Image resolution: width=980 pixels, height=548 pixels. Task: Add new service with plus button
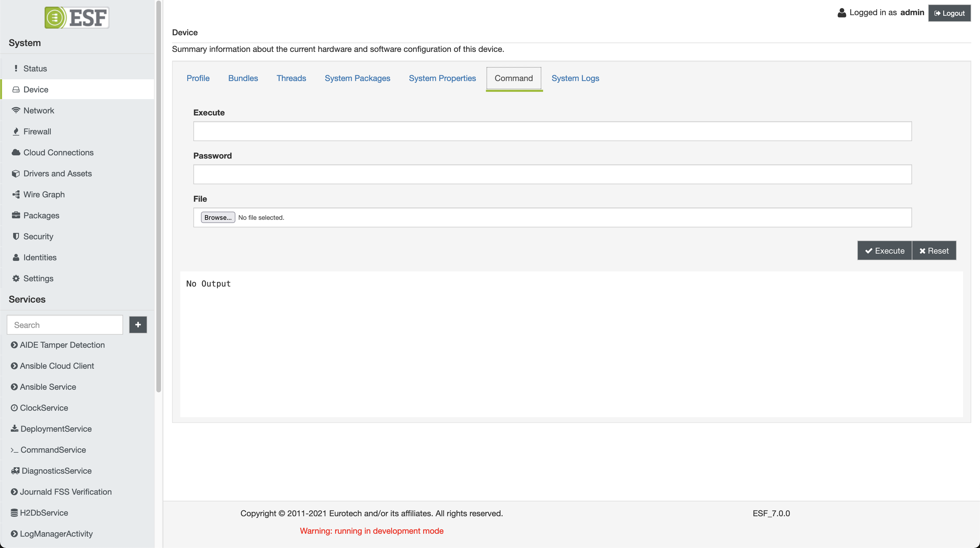tap(138, 325)
